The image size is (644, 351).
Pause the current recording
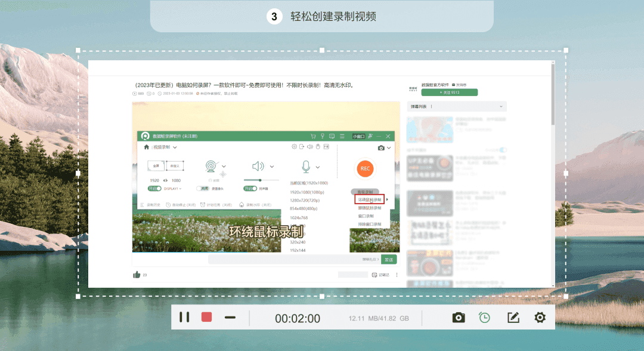(x=185, y=317)
